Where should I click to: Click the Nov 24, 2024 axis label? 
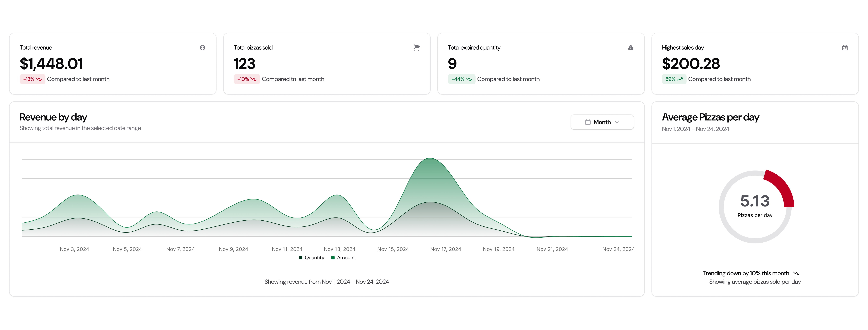pos(618,249)
